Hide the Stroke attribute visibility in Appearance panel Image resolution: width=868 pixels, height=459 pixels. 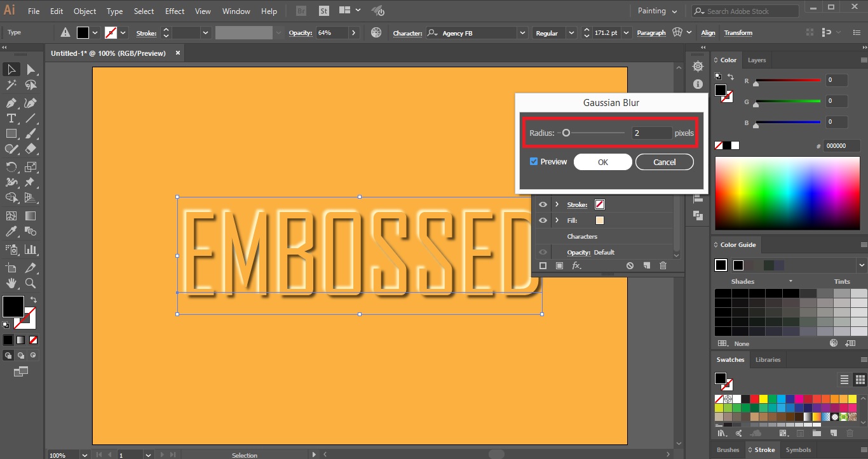(542, 204)
